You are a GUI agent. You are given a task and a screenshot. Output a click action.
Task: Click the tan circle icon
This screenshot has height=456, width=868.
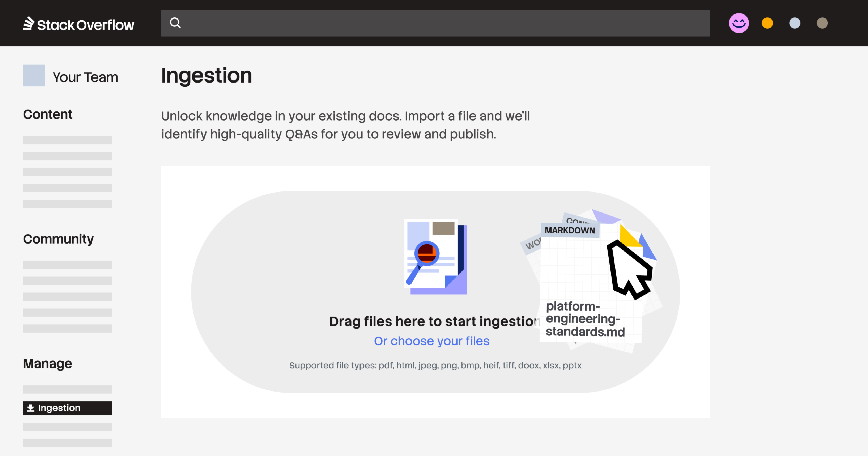[822, 23]
